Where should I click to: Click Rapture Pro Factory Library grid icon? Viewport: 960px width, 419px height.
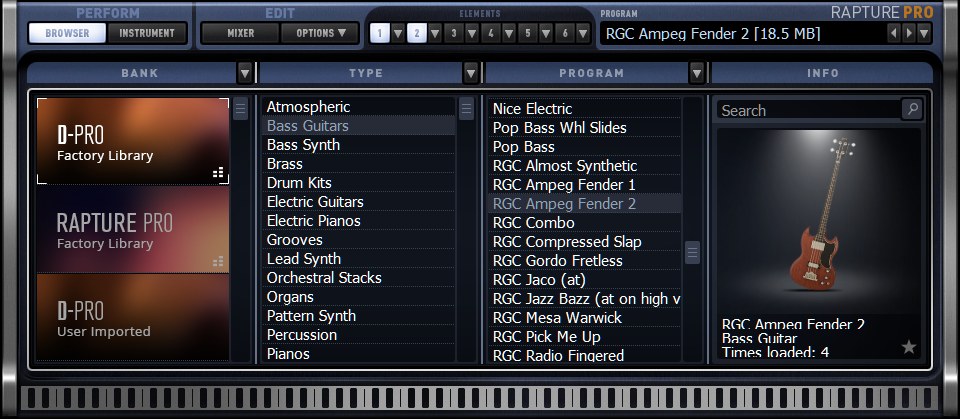[218, 262]
